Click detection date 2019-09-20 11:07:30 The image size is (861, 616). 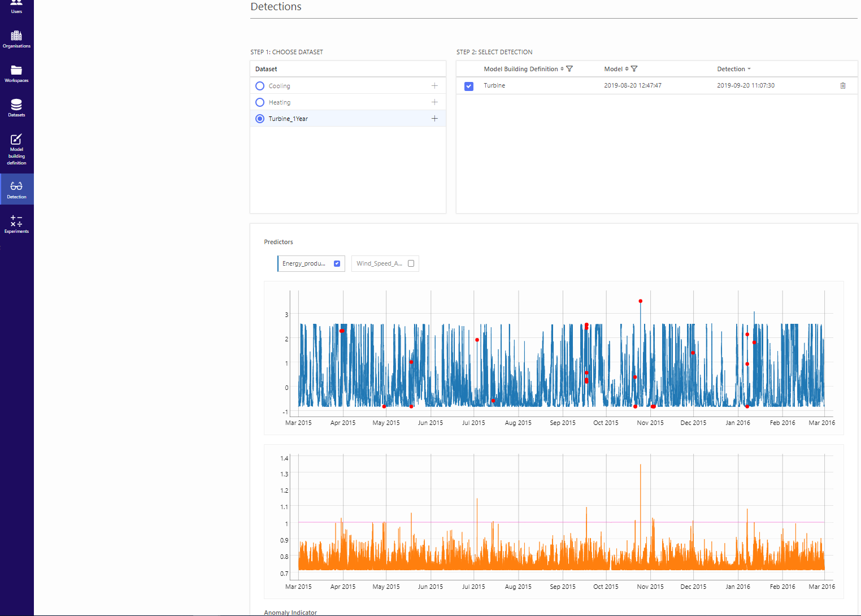pyautogui.click(x=746, y=86)
